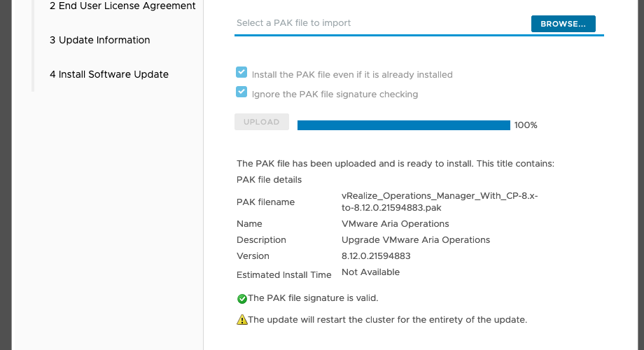This screenshot has height=350, width=644.
Task: Click the BROWSE button
Action: coord(563,24)
